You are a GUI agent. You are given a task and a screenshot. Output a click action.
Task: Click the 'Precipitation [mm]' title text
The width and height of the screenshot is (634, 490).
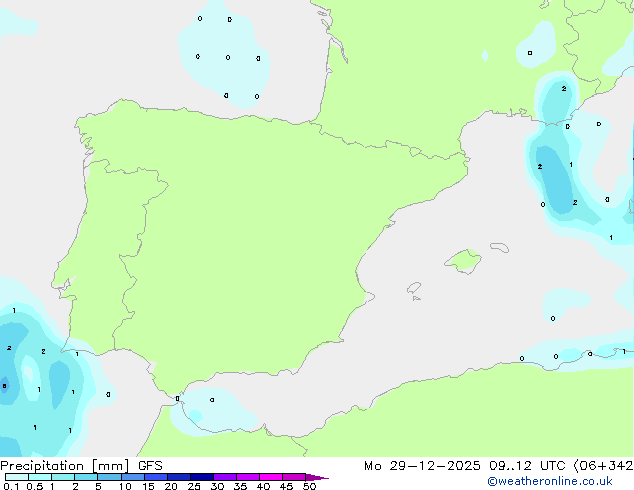[65, 466]
